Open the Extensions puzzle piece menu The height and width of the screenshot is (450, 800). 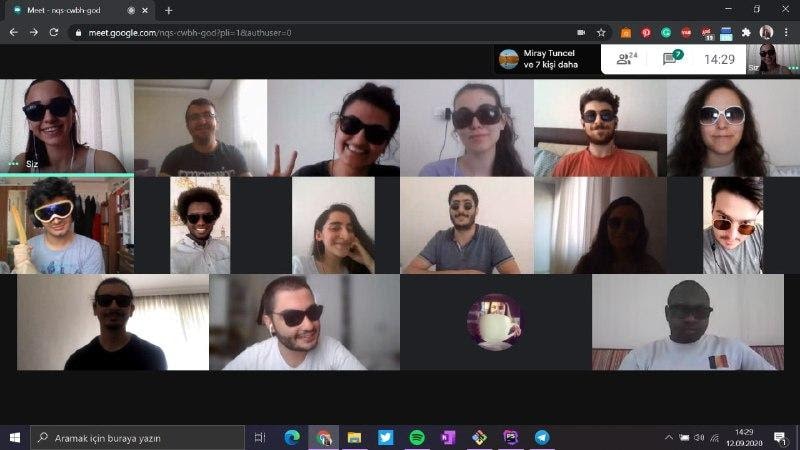[x=746, y=32]
